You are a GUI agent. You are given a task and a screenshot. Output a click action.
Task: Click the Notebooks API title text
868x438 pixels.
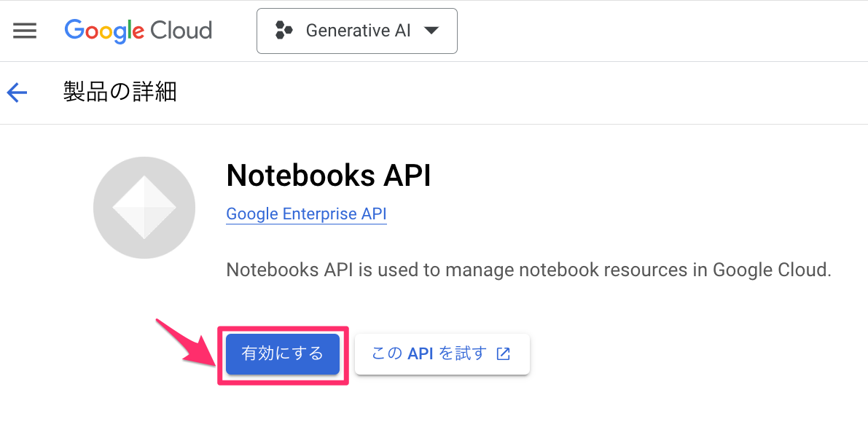pyautogui.click(x=329, y=175)
